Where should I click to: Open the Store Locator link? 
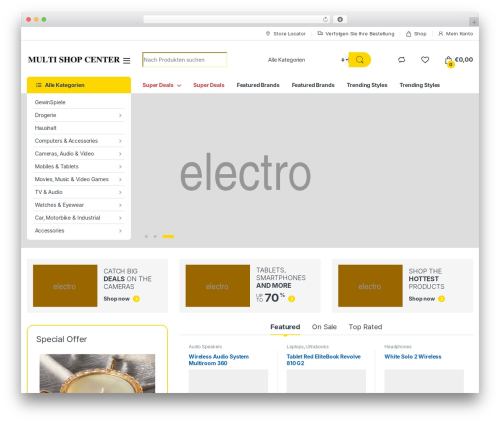pos(289,34)
